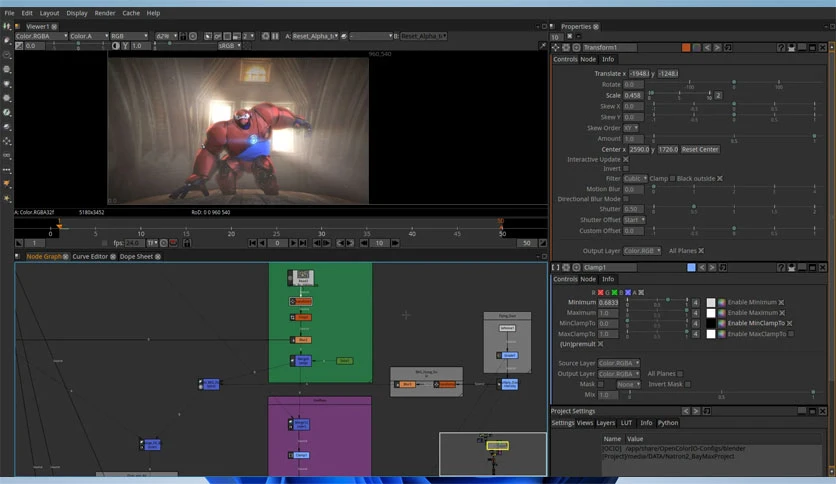Toggle the viewer gain auto-contrast icon

tap(116, 46)
